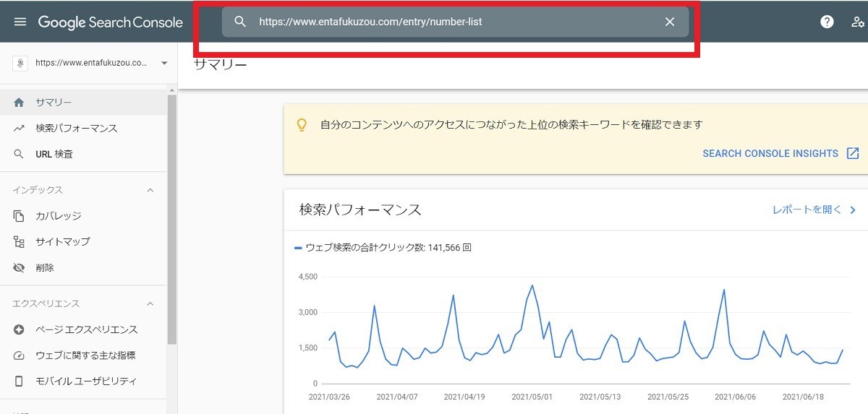Click the property favicon icon
Image resolution: width=868 pixels, height=414 pixels.
[20, 63]
